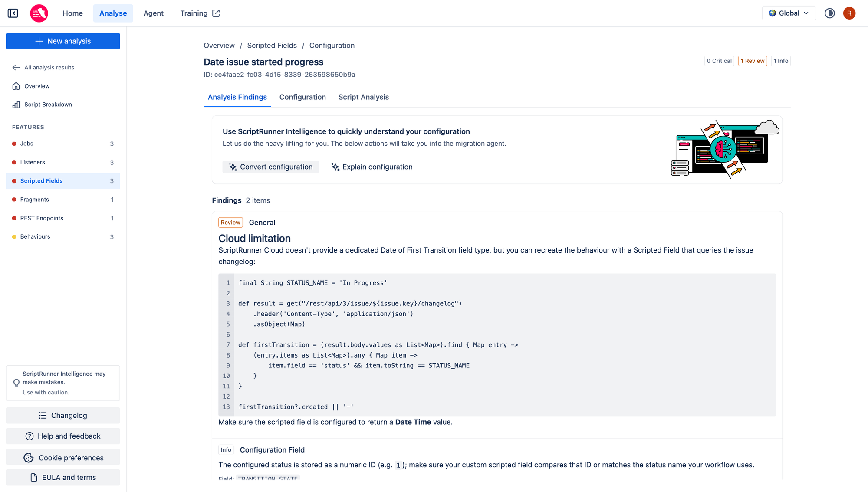Image resolution: width=868 pixels, height=492 pixels.
Task: Click the 0 Critical badge
Action: click(719, 61)
